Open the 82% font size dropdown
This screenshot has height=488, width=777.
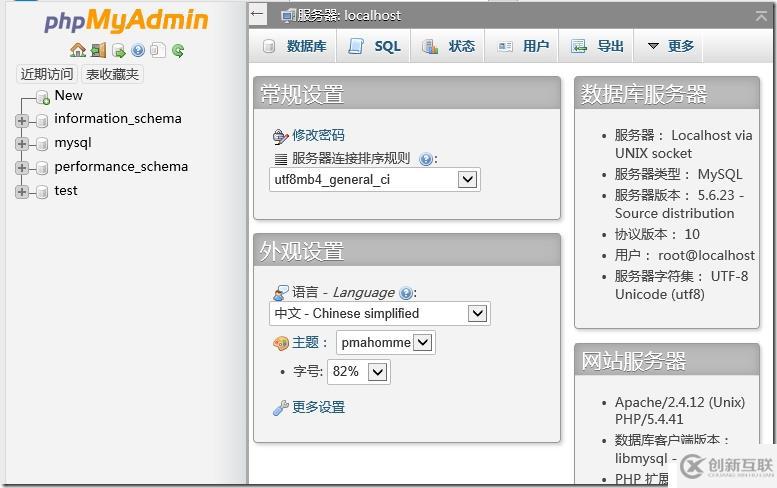click(x=359, y=372)
